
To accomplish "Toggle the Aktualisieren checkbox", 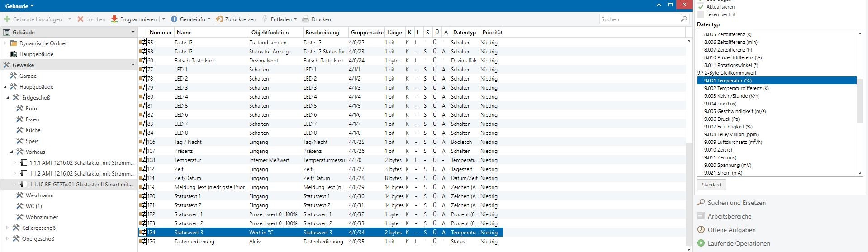I will pos(701,7).
